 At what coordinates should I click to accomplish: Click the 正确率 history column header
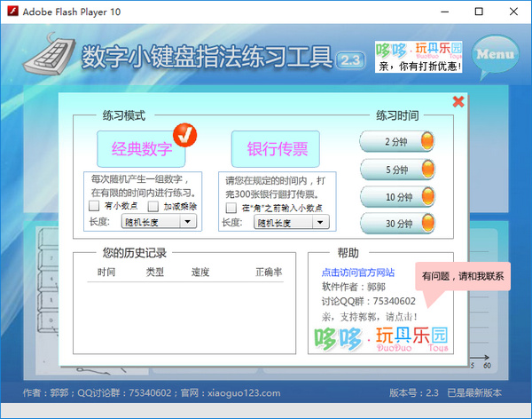(269, 272)
